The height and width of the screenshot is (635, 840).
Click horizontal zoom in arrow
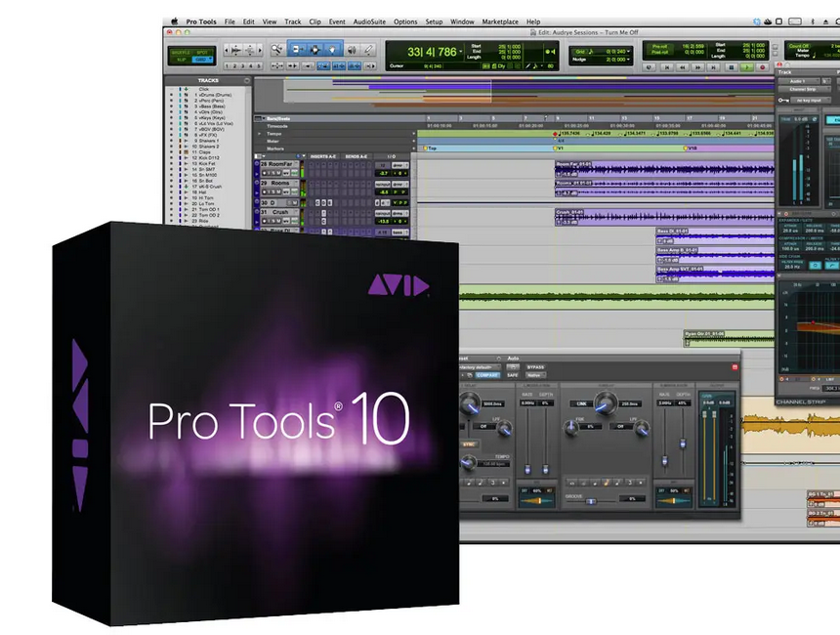261,50
